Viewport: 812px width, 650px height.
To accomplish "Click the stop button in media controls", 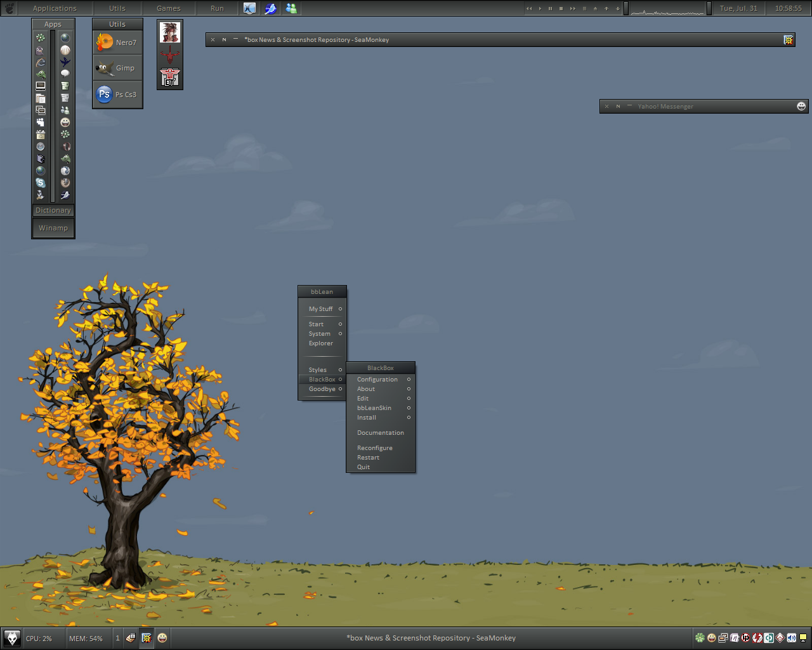I will 561,8.
